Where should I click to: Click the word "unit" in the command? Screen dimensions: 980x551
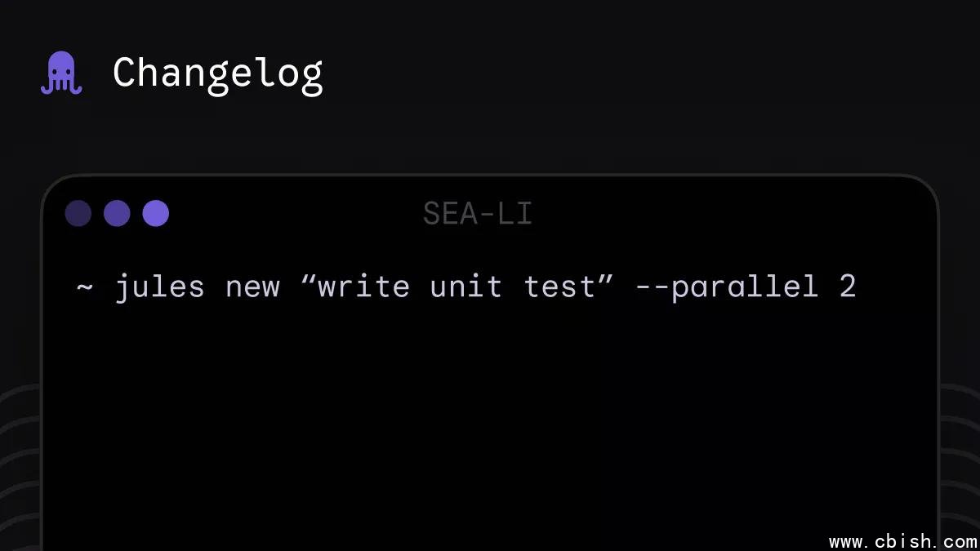pos(465,287)
